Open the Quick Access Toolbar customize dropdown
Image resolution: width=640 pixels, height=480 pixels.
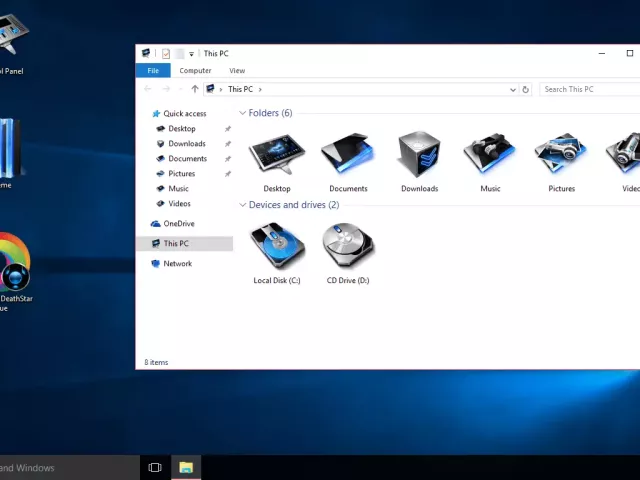(x=191, y=54)
